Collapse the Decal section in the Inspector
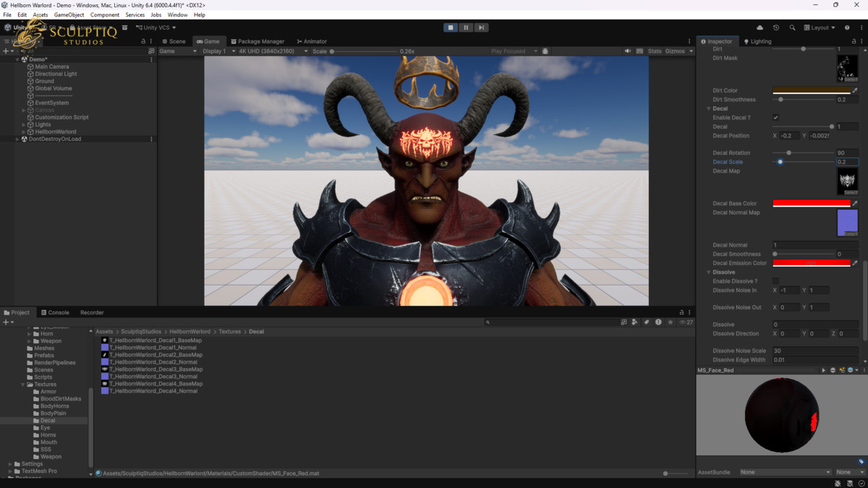Viewport: 868px width, 488px height. coord(709,108)
